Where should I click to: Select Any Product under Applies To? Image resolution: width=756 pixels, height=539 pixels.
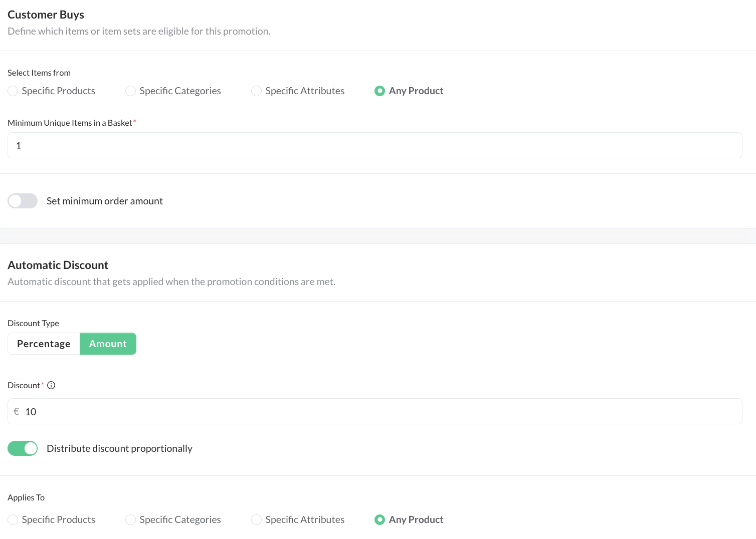click(380, 519)
